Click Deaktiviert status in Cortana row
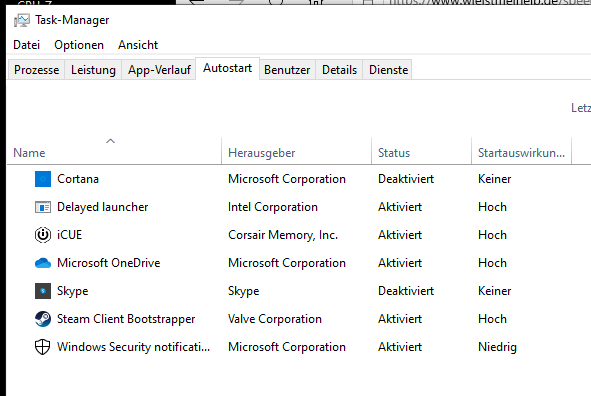Viewport: 591px width, 396px height. 406,179
